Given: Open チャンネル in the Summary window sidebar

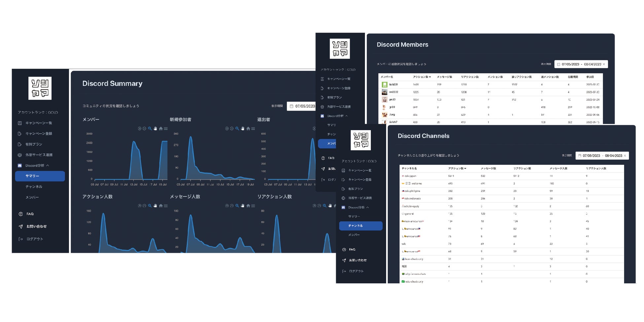Looking at the screenshot, I should (34, 187).
